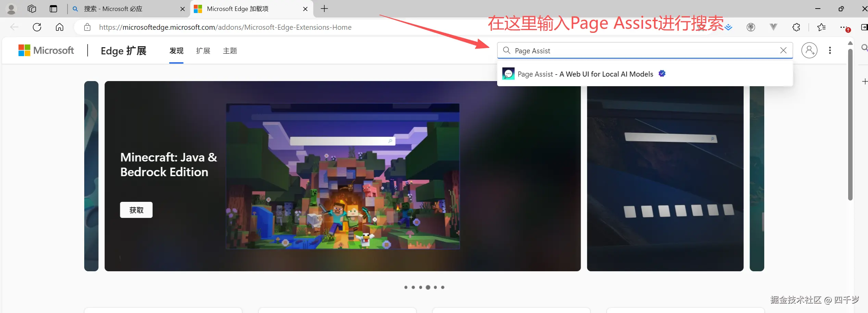This screenshot has height=313, width=868.
Task: Switch to the 主题 tab
Action: click(x=230, y=50)
